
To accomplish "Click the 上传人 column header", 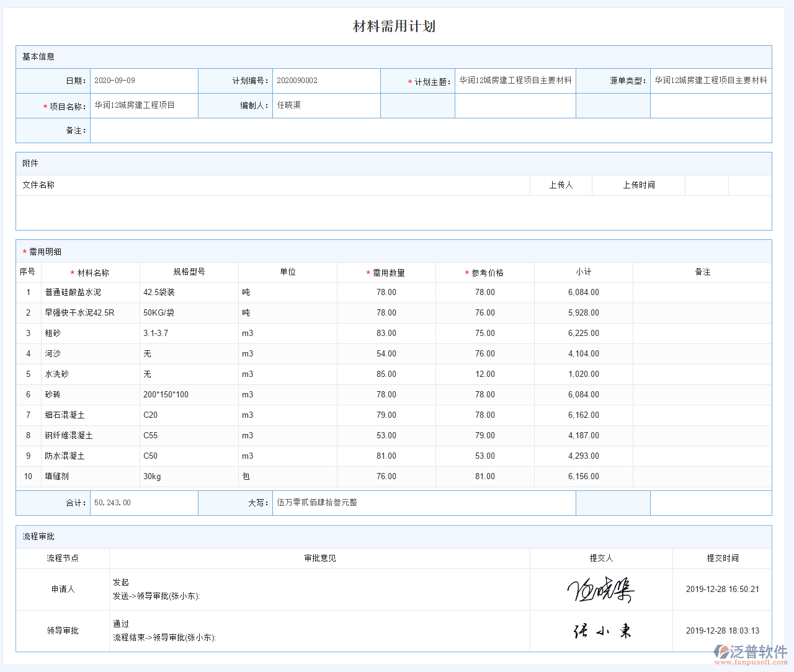I will (x=561, y=185).
